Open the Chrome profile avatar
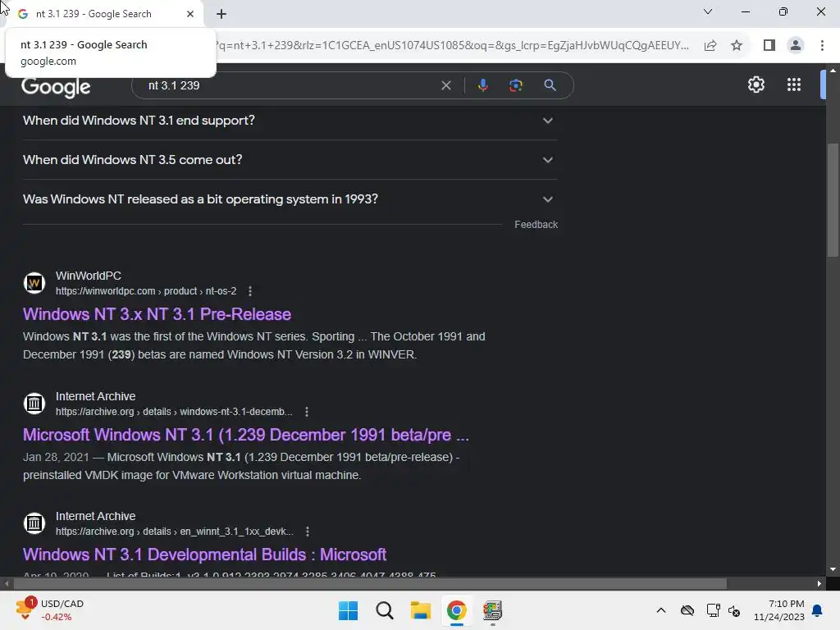Image resolution: width=840 pixels, height=630 pixels. point(796,46)
